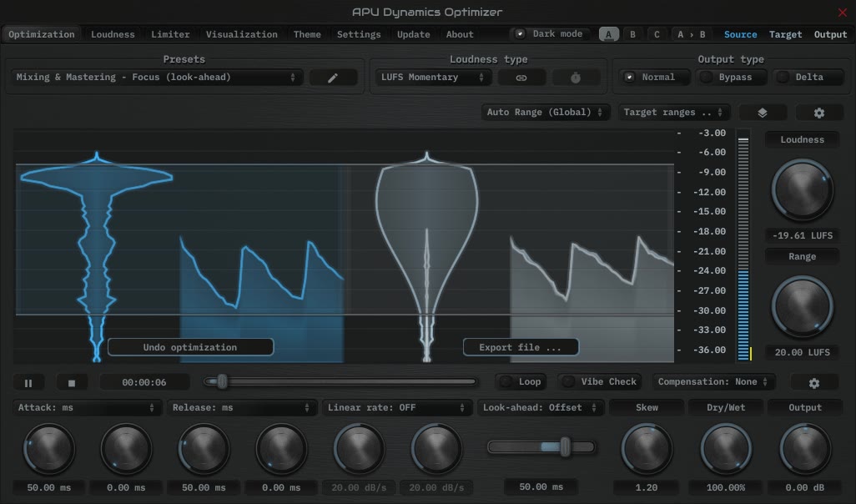The image size is (856, 504).
Task: Click the second Attack knob above 0.00 ms
Action: (x=126, y=449)
